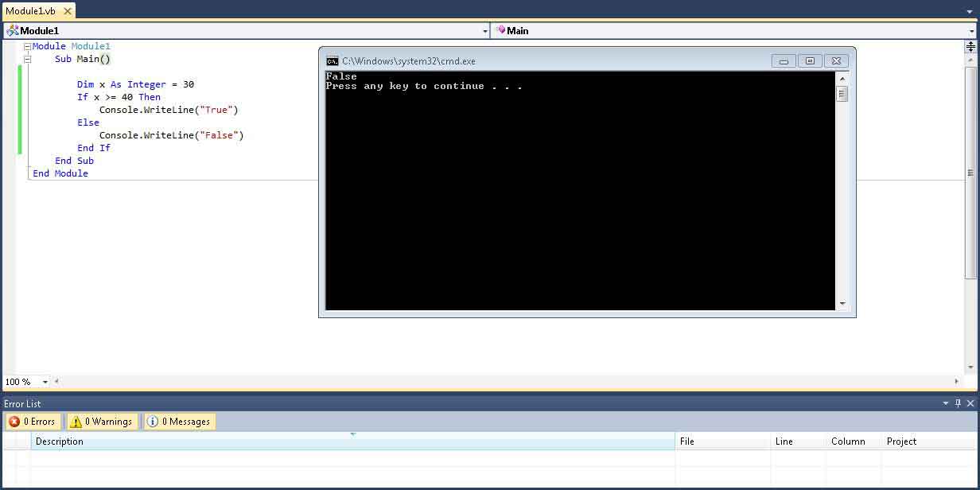Collapse the Sub Main code block
This screenshot has width=980, height=490.
[27, 60]
